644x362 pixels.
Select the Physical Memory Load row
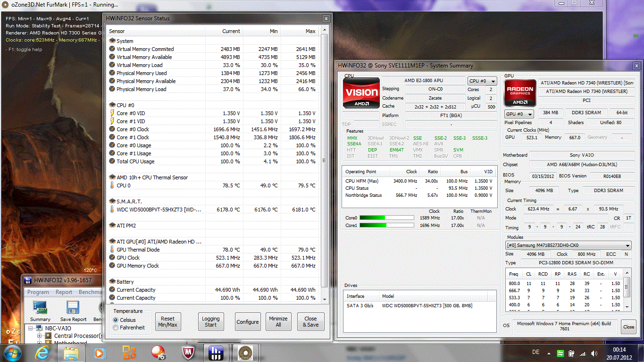pos(213,89)
